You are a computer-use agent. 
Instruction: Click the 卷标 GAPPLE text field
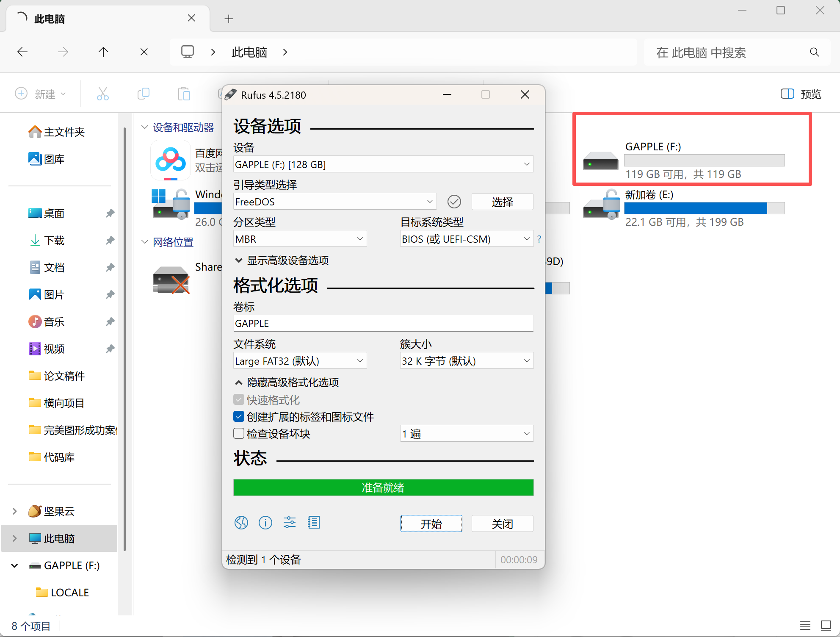pyautogui.click(x=383, y=323)
